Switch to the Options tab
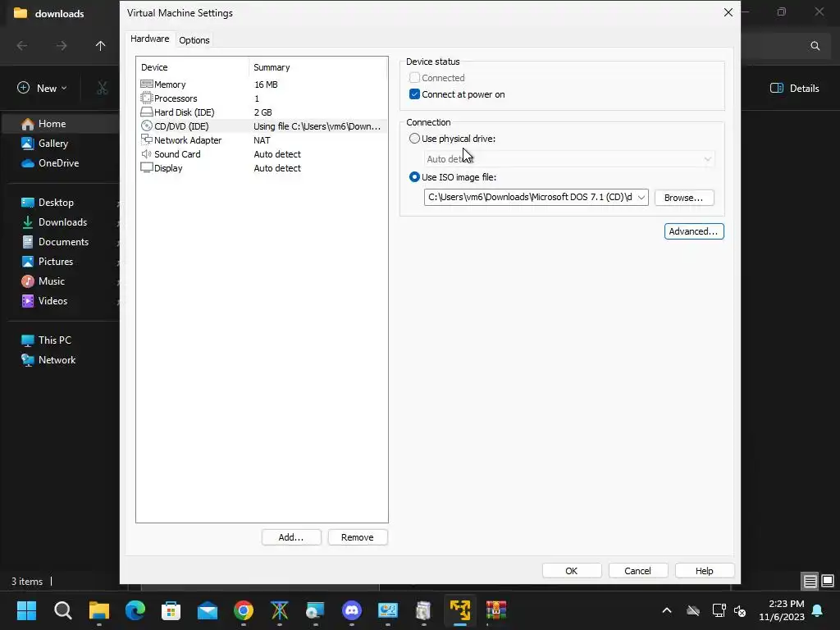This screenshot has width=840, height=630. click(194, 40)
